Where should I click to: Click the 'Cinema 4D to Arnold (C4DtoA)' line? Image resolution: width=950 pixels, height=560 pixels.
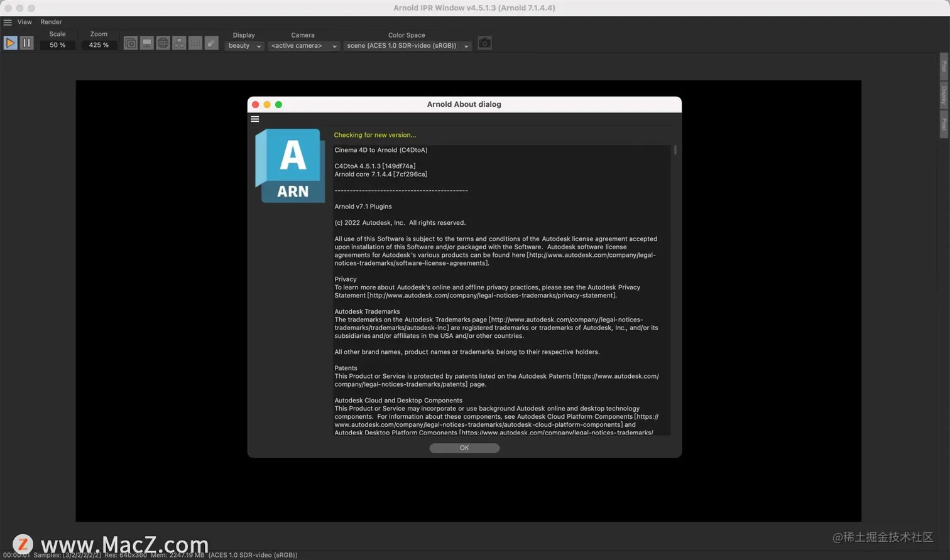(381, 150)
